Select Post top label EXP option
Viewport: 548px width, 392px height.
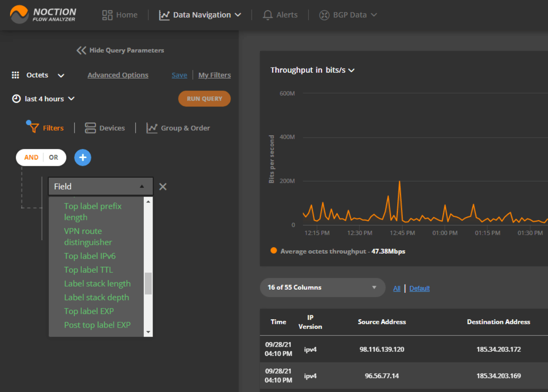pos(97,325)
